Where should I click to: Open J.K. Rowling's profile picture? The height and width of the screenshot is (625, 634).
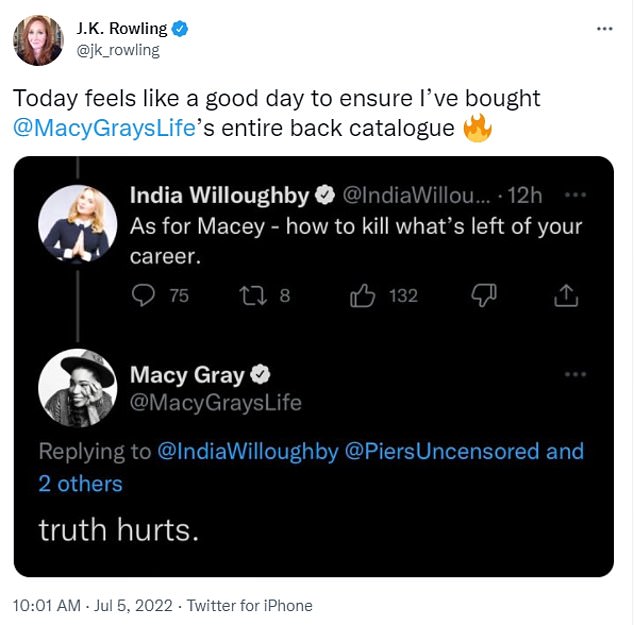39,40
